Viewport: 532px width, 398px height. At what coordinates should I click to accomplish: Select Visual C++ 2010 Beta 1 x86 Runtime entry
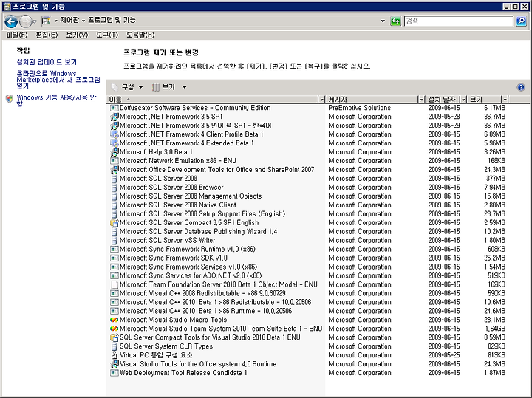point(307,311)
